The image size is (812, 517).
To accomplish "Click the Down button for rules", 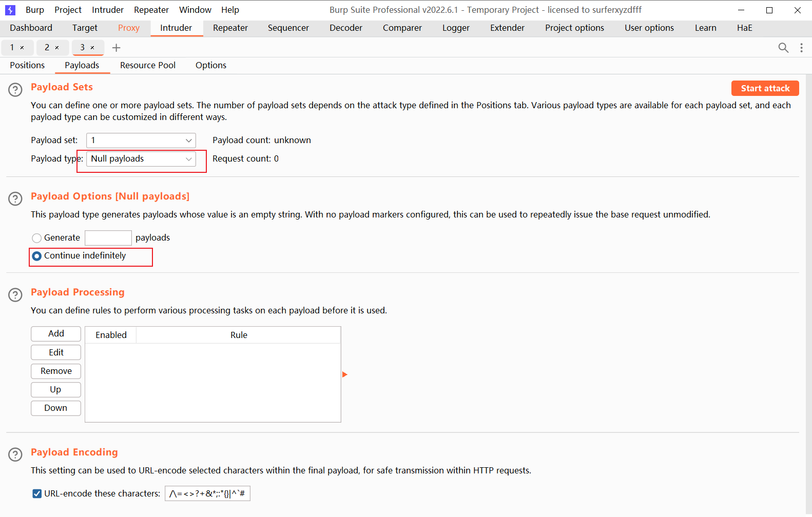I will click(x=56, y=408).
